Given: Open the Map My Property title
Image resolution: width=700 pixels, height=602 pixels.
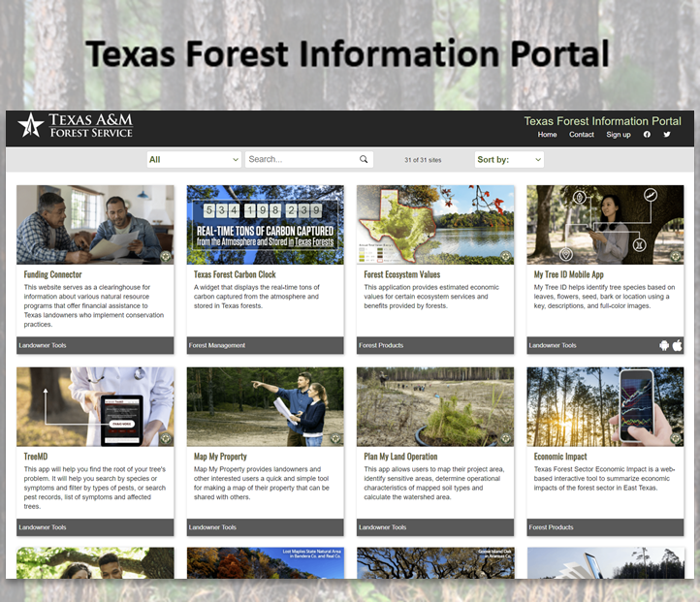Looking at the screenshot, I should pyautogui.click(x=220, y=457).
